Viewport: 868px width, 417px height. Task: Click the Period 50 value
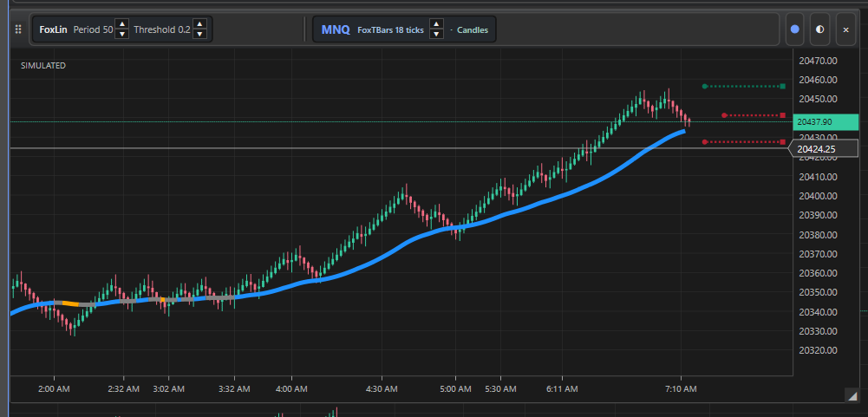[93, 29]
